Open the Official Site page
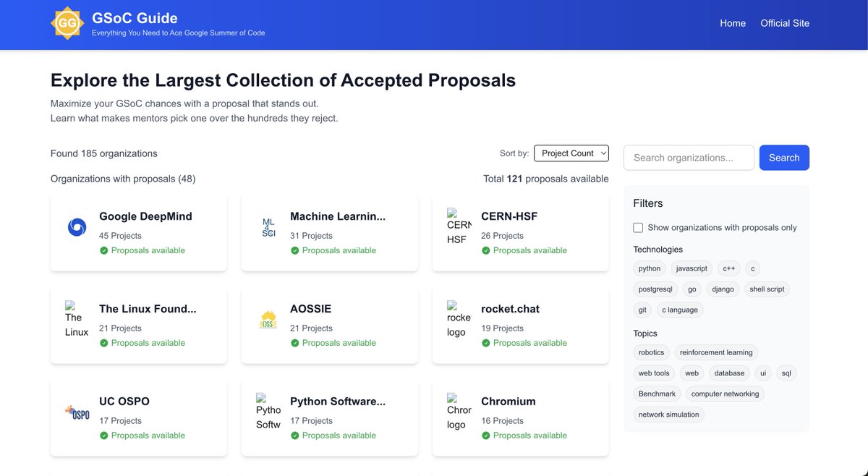This screenshot has width=868, height=476. tap(785, 23)
